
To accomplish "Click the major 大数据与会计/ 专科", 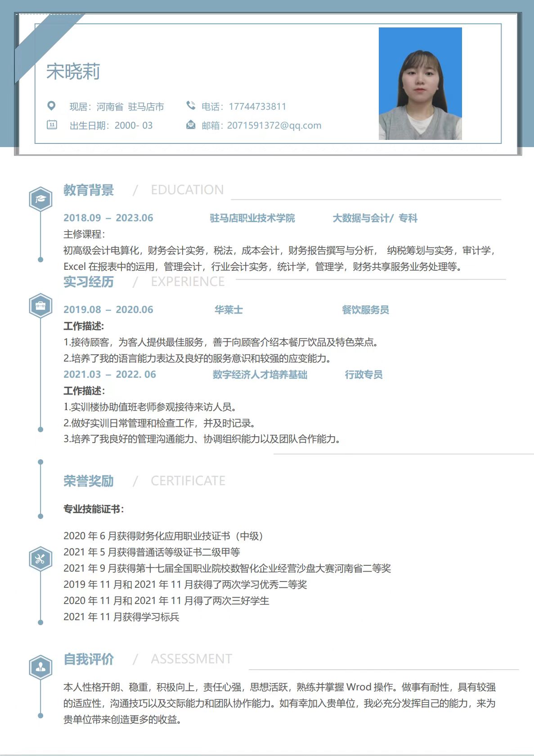I will (375, 218).
